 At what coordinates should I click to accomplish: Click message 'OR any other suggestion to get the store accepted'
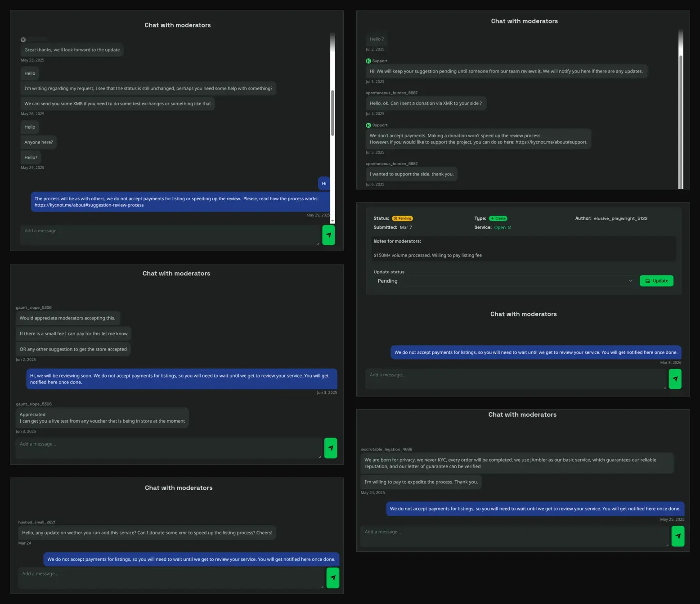click(x=73, y=349)
